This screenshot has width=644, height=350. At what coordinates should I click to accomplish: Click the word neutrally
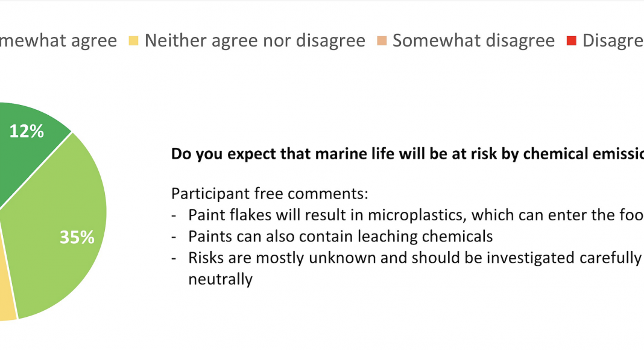click(220, 279)
